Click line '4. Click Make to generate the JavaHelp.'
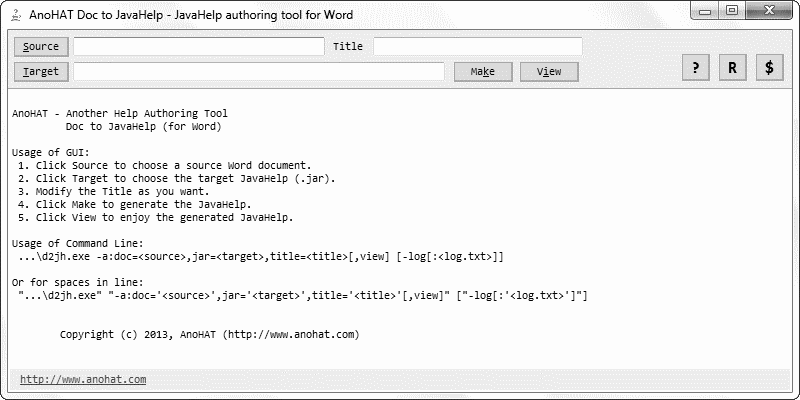Screen dimensions: 800x400 pos(134,205)
